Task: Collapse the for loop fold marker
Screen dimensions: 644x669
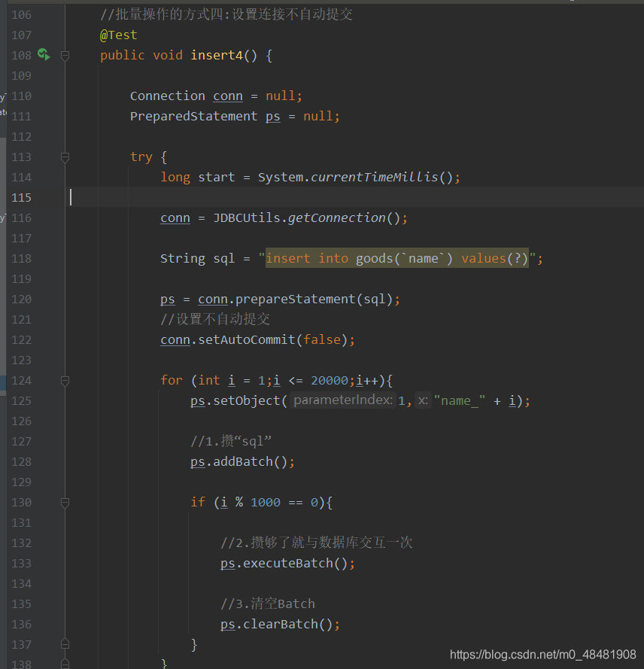Action: point(65,381)
